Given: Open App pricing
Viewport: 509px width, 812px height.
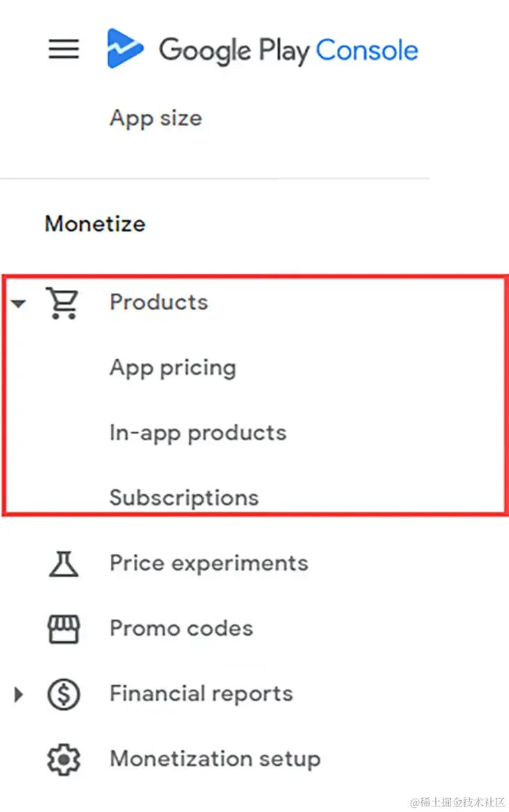Looking at the screenshot, I should [x=172, y=367].
